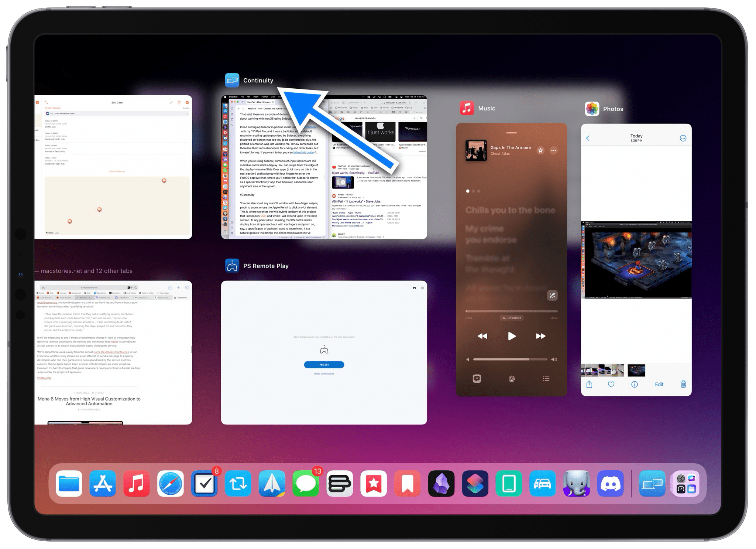Screen dimensions: 756x549
Task: Click the volume slider in Music
Action: [510, 359]
